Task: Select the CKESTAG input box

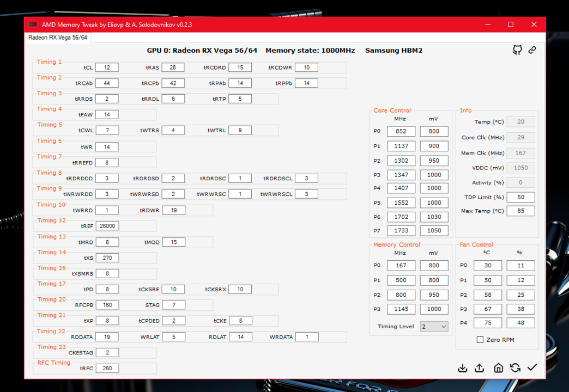Action: pos(107,352)
